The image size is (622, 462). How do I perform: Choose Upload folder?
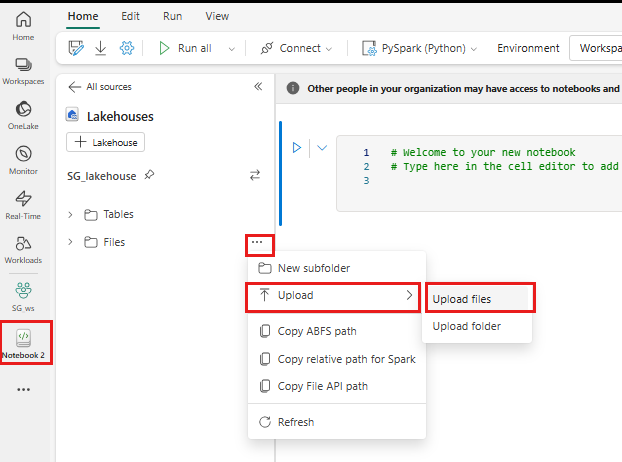click(x=478, y=326)
